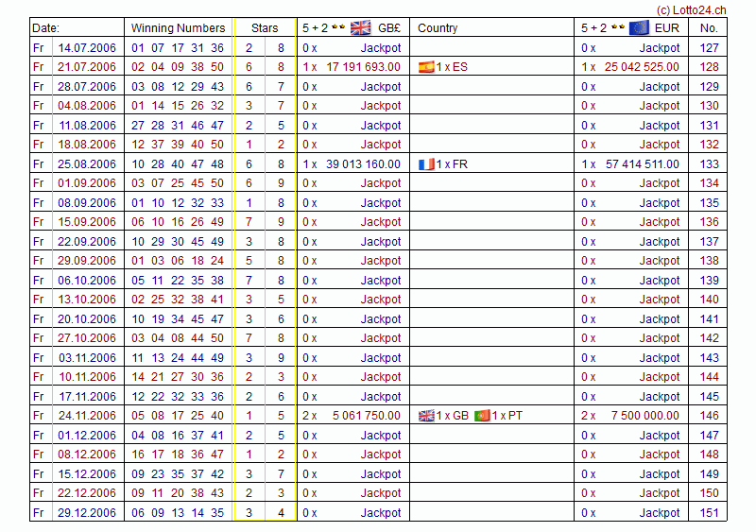Click the EUR prize amount 7 500 000.00
756x532 pixels.
[x=643, y=416]
